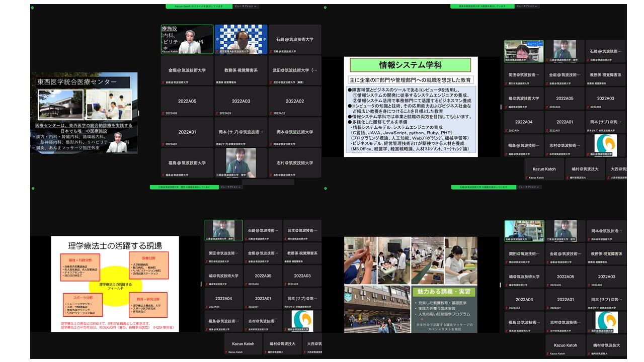Click muted mic icon beside 2022A04 in top-right window
Image resolution: width=644 pixels, height=362 pixels.
click(507, 131)
